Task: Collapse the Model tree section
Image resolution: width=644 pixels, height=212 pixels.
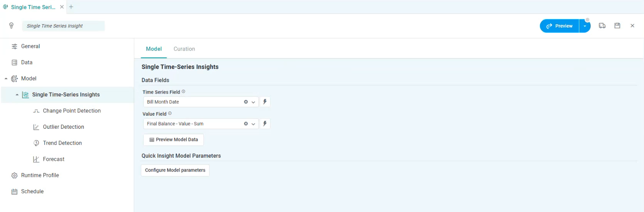Action: (x=6, y=79)
